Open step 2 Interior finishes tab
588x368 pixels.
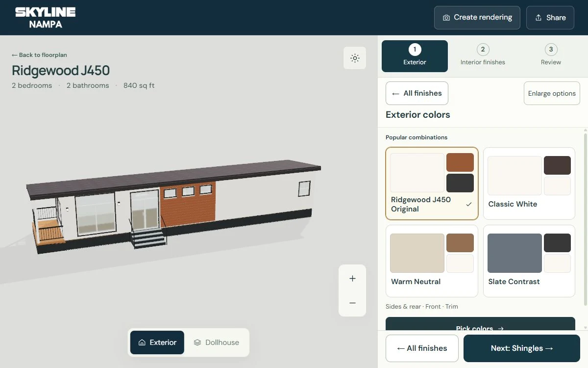click(x=483, y=56)
